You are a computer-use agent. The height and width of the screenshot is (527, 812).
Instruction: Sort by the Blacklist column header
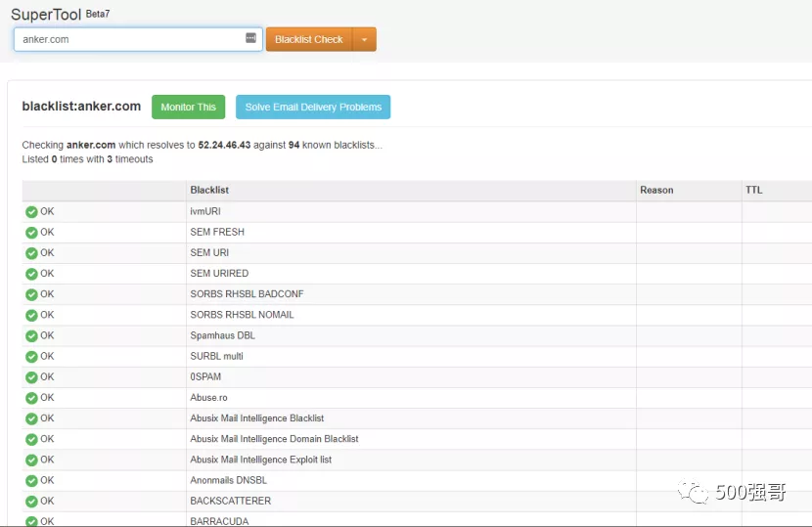click(x=209, y=190)
